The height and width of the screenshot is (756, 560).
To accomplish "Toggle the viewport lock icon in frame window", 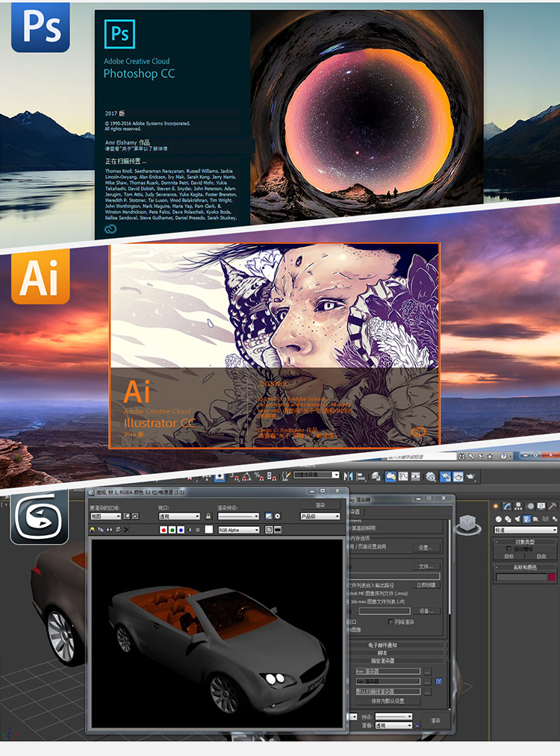I will click(208, 516).
